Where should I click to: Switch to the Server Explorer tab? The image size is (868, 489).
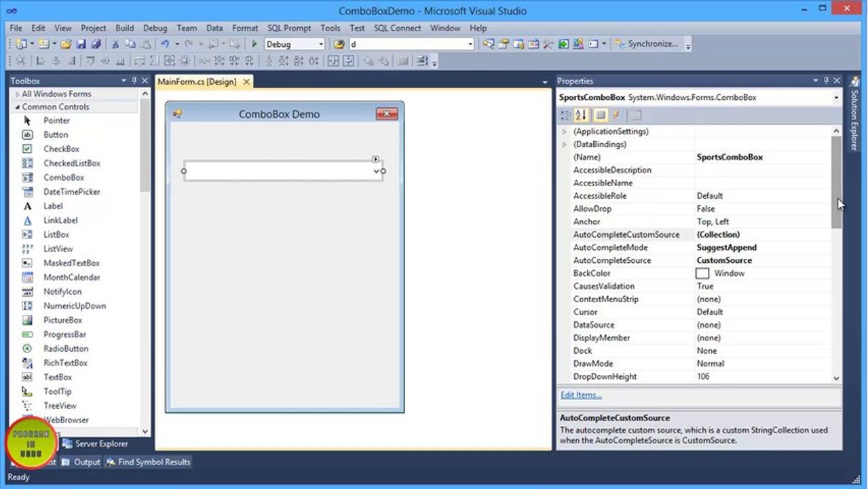point(94,443)
